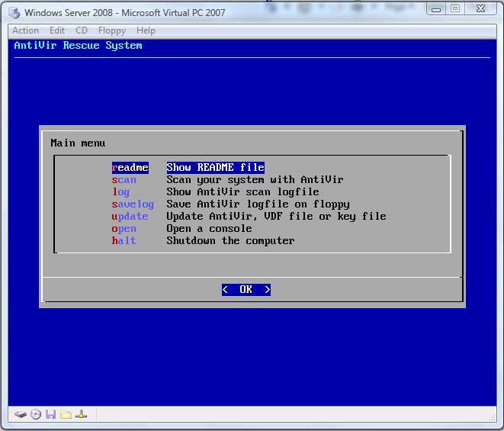Click the hard disk status icon

[20, 414]
